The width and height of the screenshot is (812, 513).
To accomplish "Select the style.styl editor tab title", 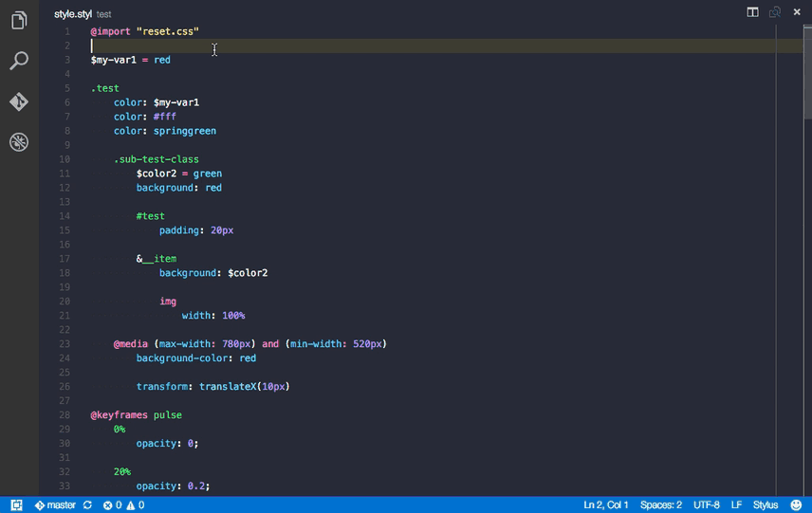I will 73,15.
